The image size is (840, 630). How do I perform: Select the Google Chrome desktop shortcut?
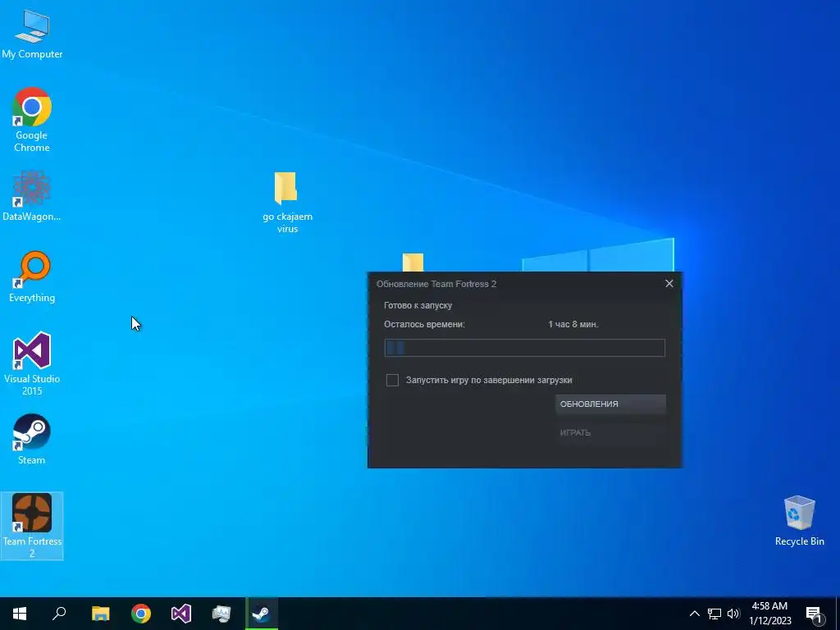pos(32,119)
